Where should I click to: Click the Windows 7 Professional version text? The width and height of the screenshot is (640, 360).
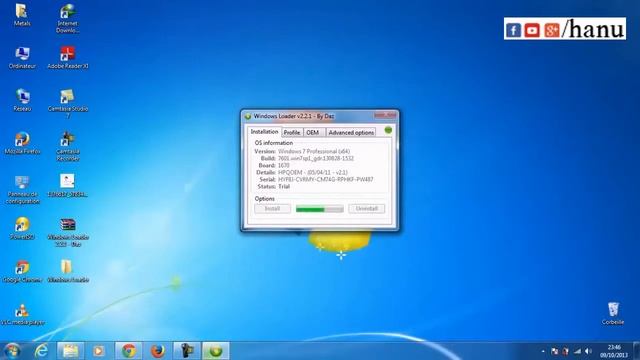(x=313, y=151)
